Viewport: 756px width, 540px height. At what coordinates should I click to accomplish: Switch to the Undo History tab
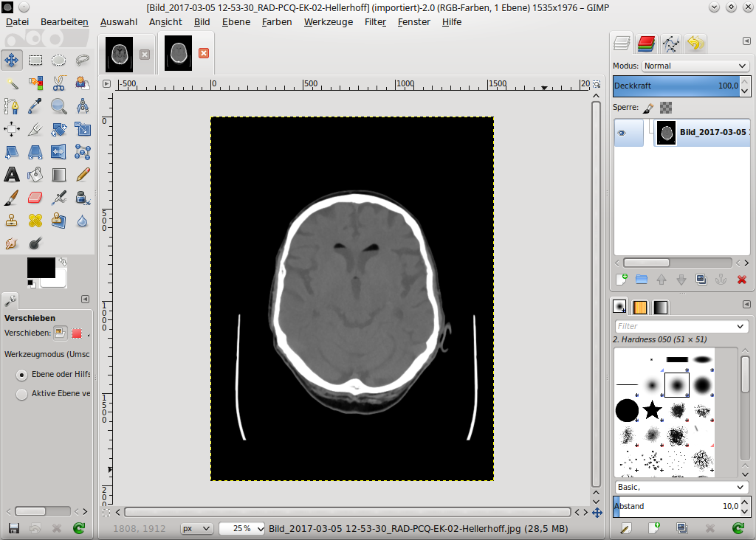point(695,44)
